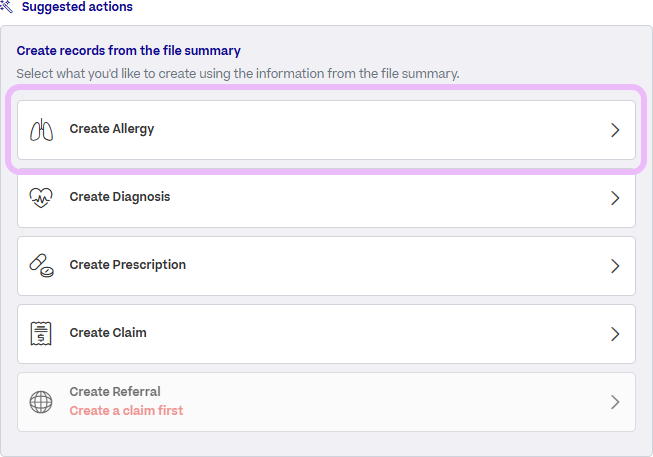Click 'Create records from the file summary' title
Image resolution: width=653 pixels, height=457 pixels.
click(x=129, y=51)
